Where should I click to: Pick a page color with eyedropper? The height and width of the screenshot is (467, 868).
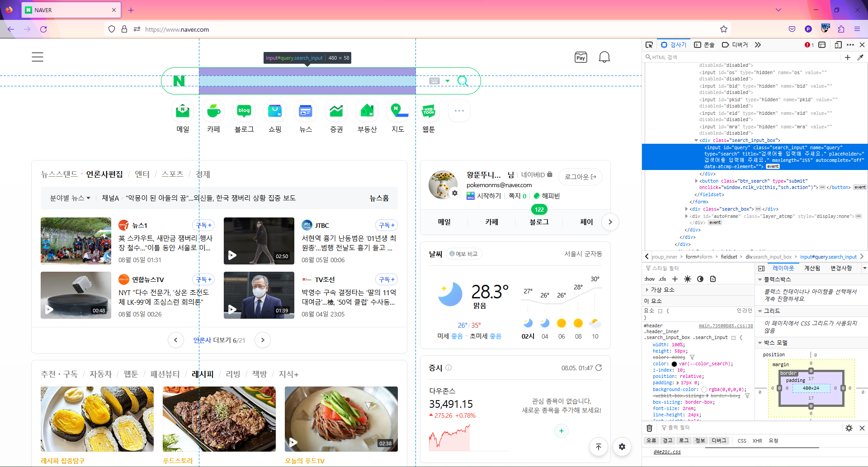click(860, 57)
